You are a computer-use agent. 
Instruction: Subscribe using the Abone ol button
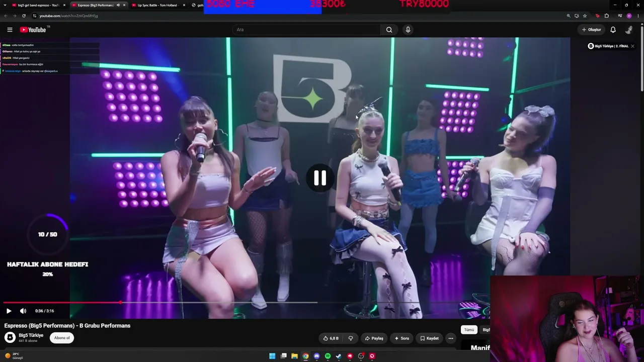(x=62, y=338)
